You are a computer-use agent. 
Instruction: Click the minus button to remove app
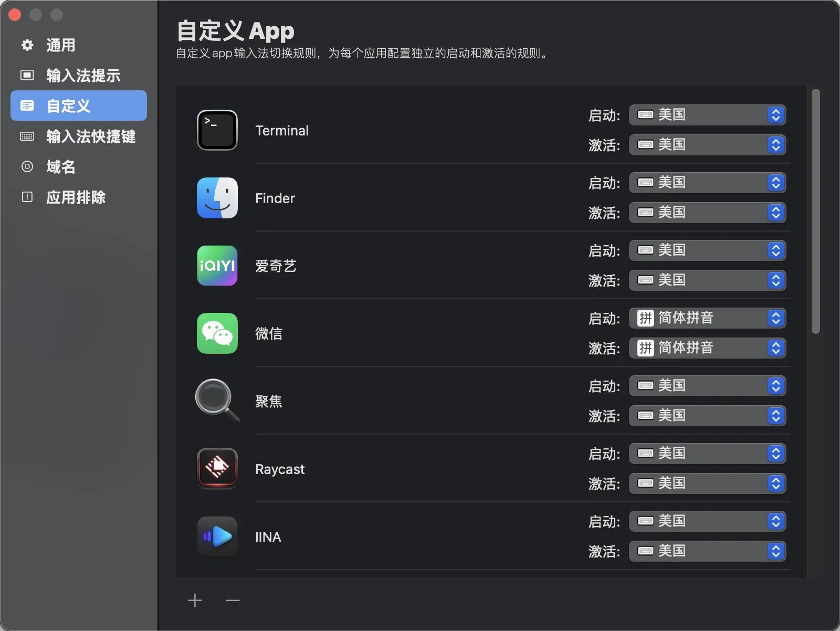coord(233,600)
